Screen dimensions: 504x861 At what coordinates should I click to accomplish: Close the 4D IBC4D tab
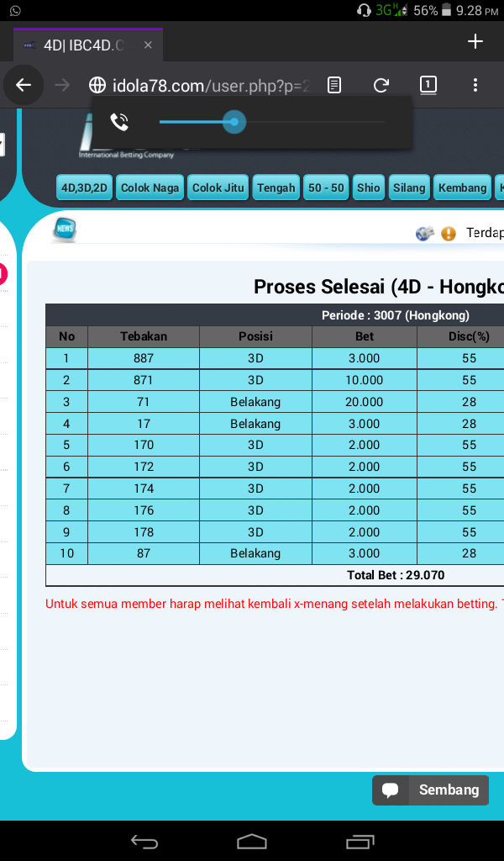click(x=148, y=45)
